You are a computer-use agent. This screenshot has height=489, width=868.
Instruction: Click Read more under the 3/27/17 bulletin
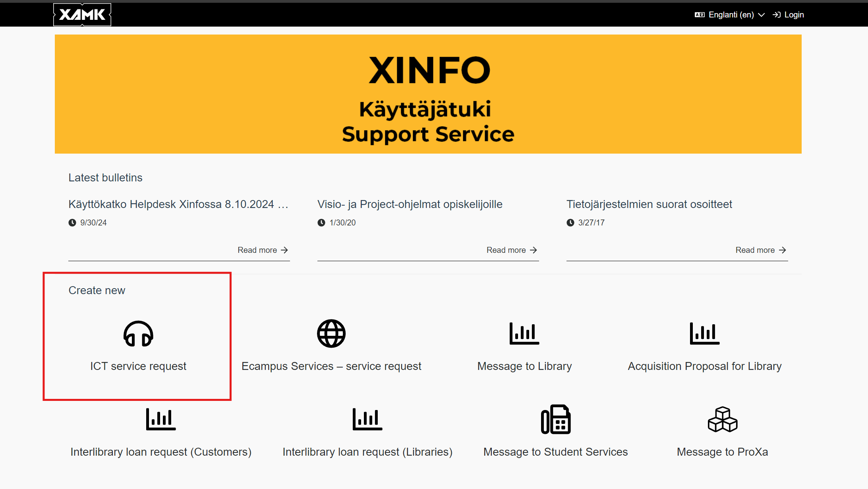pyautogui.click(x=760, y=250)
